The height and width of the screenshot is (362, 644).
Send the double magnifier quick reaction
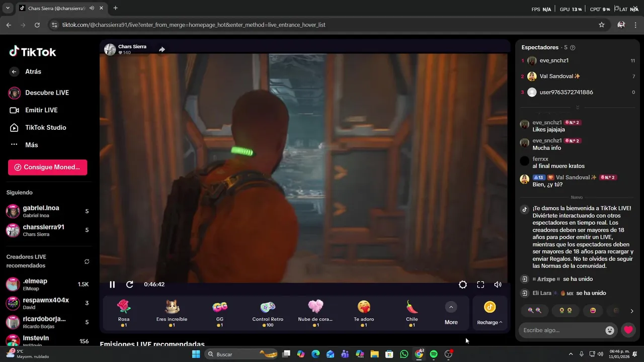[535, 311]
